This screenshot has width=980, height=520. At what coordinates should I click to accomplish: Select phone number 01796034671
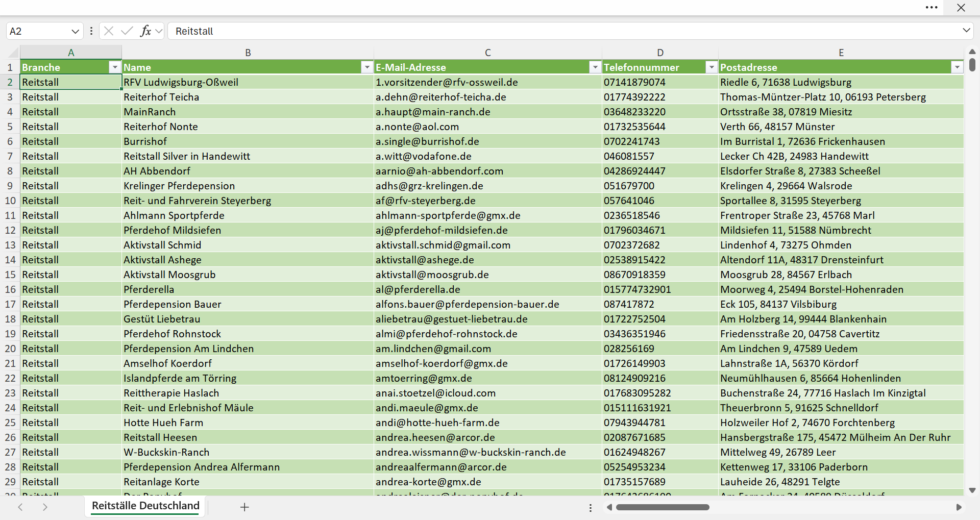(x=660, y=230)
